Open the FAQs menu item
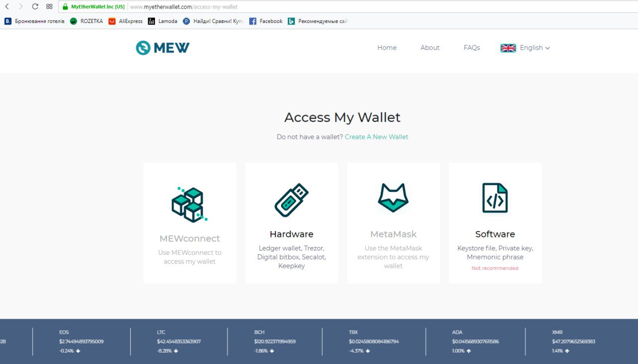Image resolution: width=638 pixels, height=364 pixels. (472, 48)
